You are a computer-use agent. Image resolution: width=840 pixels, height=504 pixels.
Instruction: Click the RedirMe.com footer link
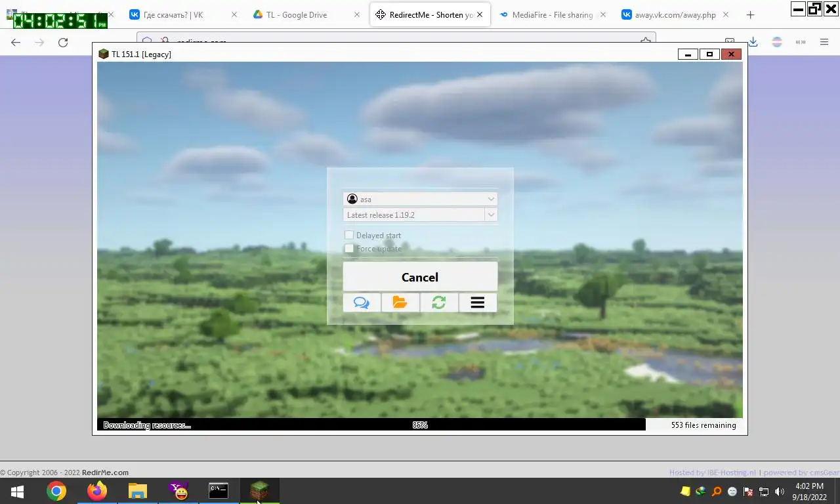click(x=105, y=472)
